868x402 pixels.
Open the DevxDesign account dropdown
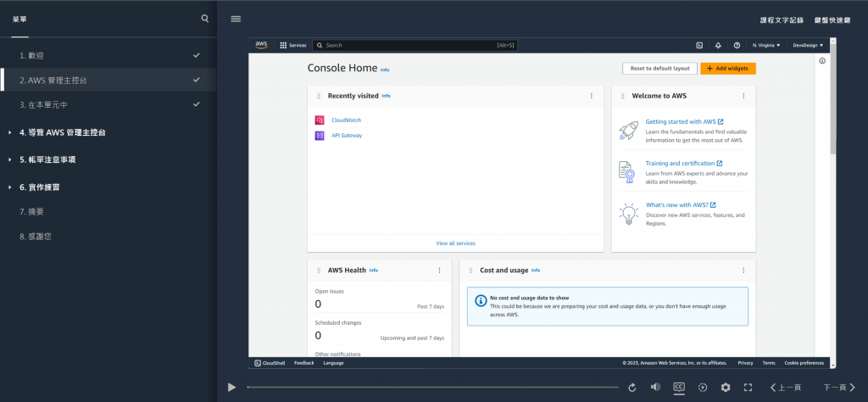tap(808, 46)
